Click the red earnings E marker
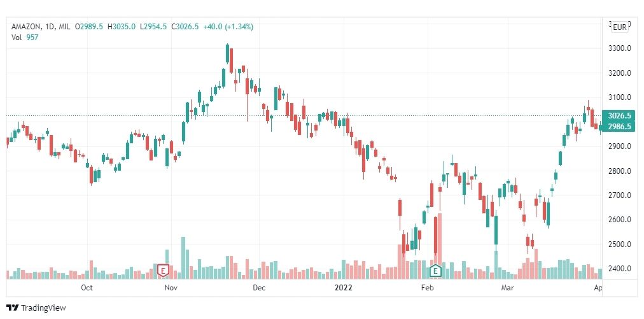The image size is (644, 319). click(x=164, y=271)
